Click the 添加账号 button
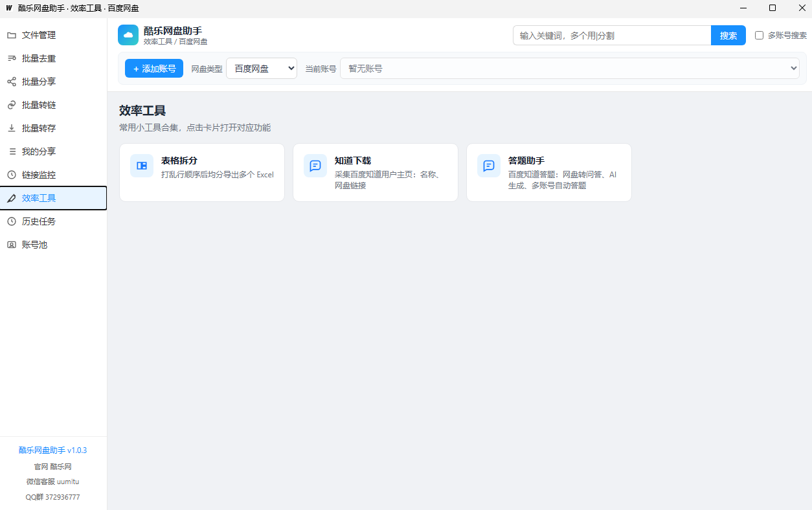Image resolution: width=812 pixels, height=510 pixels. tap(154, 69)
